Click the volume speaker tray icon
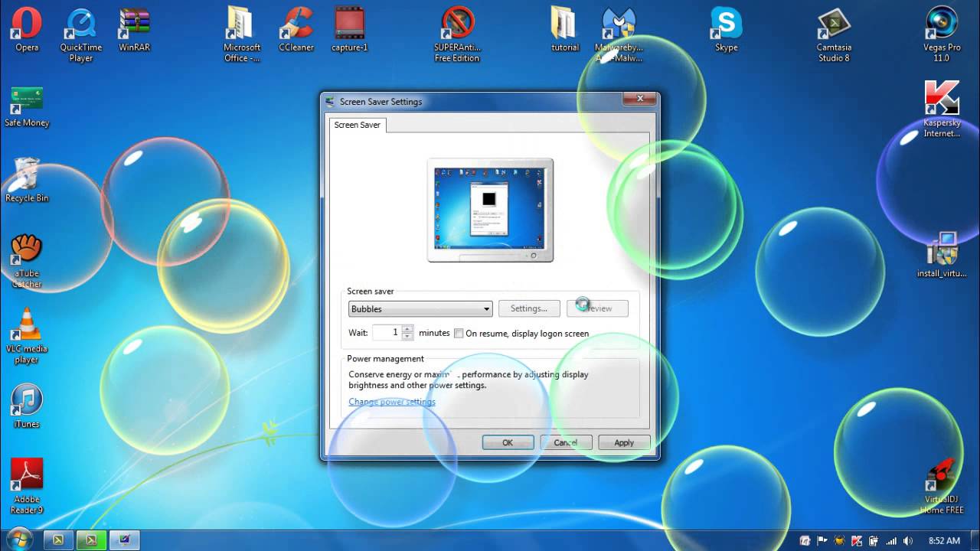Viewport: 980px width, 551px height. pos(908,540)
